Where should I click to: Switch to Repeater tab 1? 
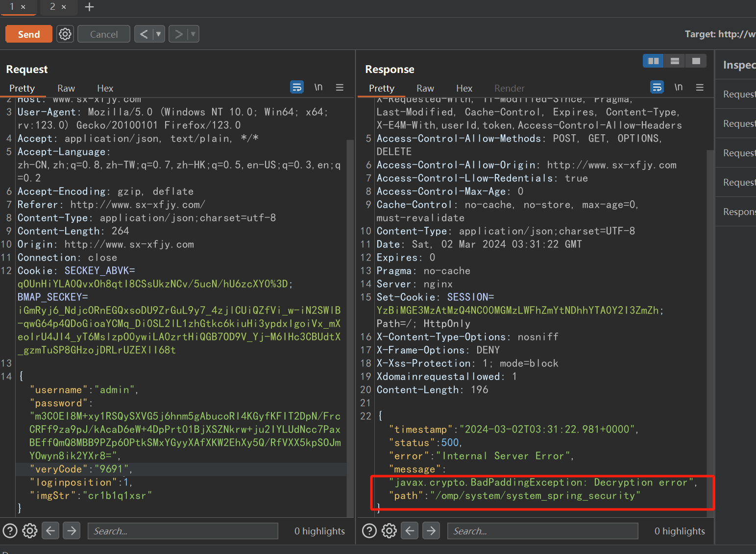12,7
